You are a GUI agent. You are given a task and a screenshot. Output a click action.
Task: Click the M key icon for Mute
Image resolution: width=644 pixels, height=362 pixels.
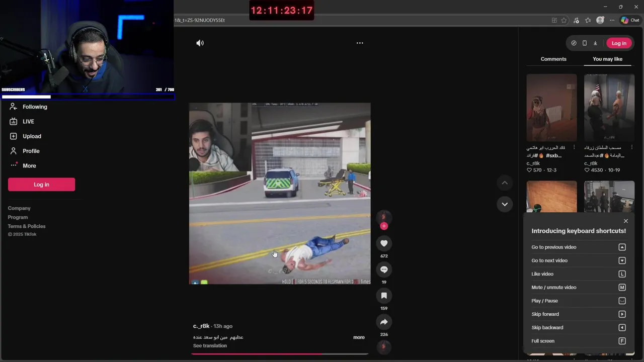click(622, 287)
